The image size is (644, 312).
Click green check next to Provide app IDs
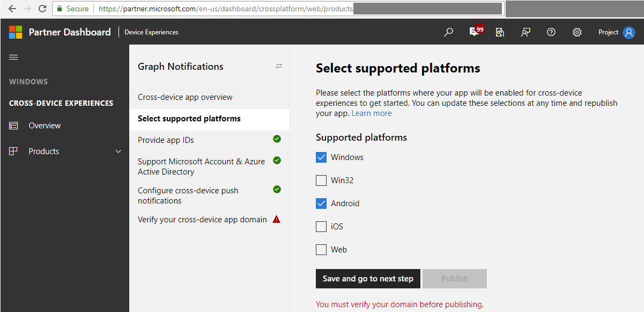277,139
